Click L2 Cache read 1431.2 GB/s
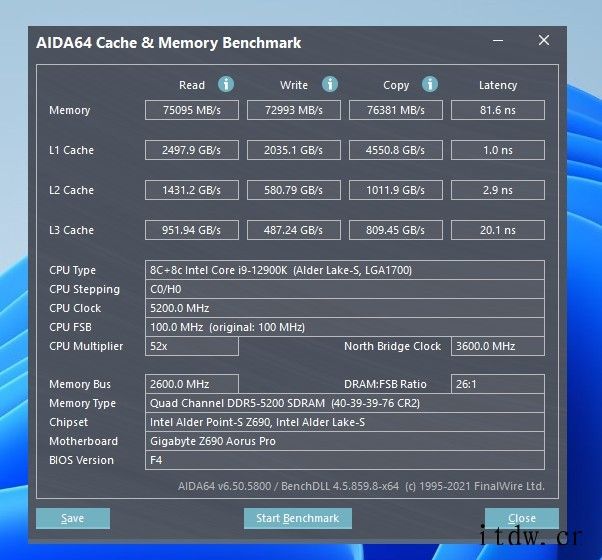Screen dimensions: 602x560 (192, 190)
